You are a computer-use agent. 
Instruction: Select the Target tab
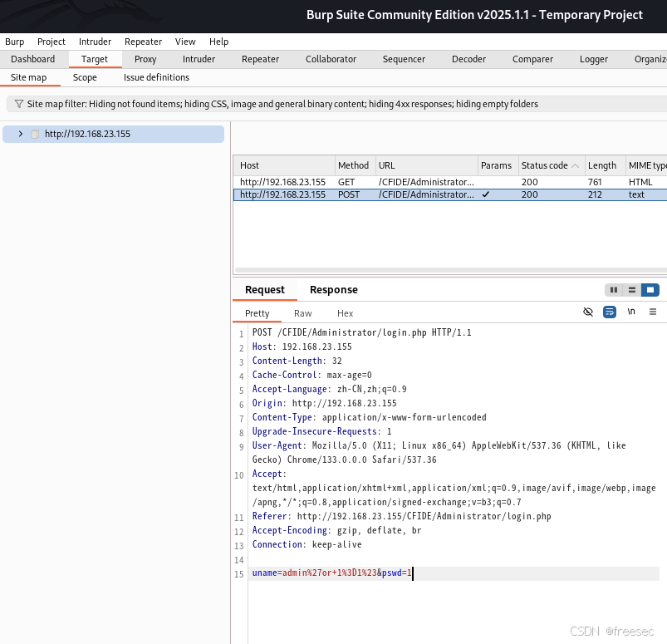point(95,59)
